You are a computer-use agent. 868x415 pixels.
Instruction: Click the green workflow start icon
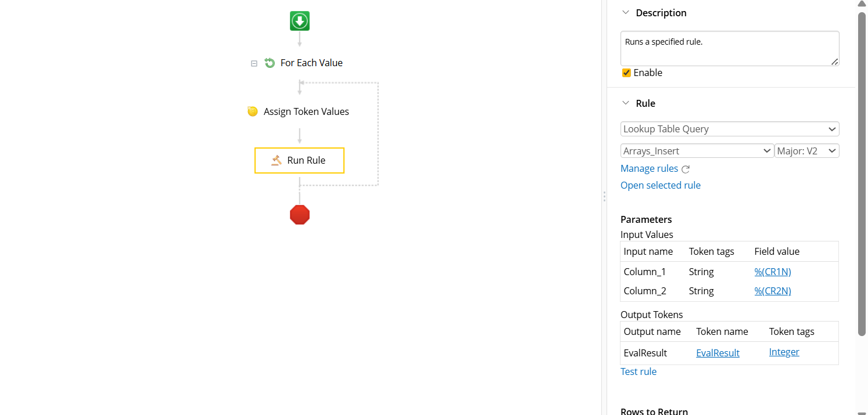300,21
